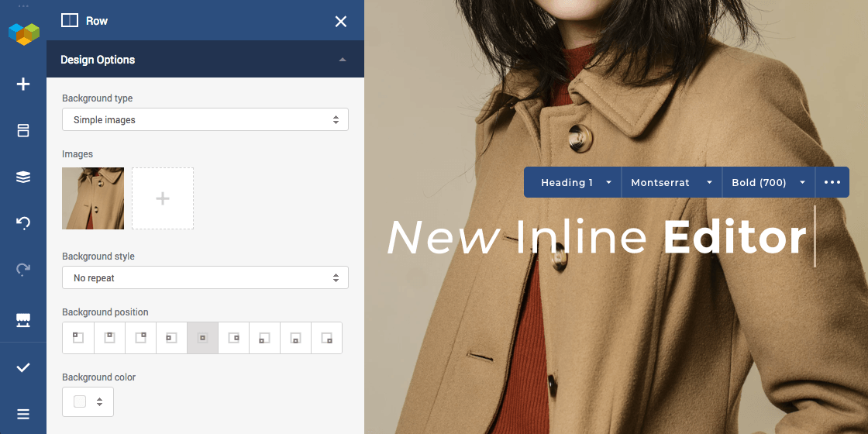The image size is (868, 434).
Task: Select bottom-right background position
Action: [x=326, y=338]
